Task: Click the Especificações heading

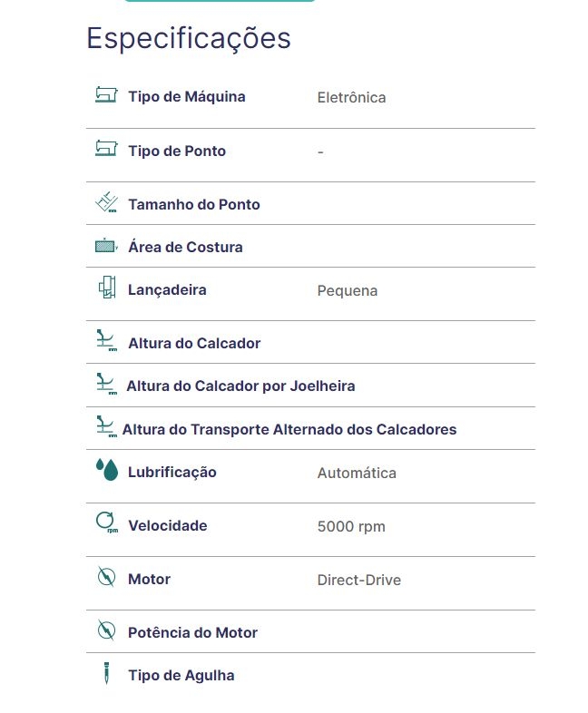Action: (x=189, y=38)
